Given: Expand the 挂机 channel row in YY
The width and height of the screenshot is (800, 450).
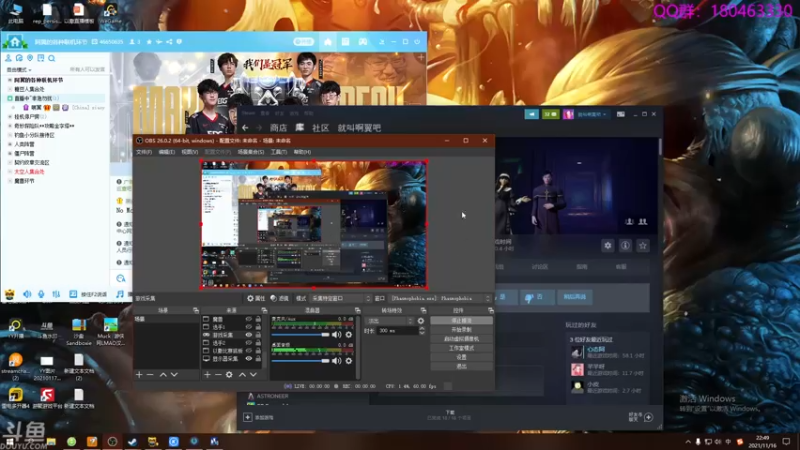Looking at the screenshot, I should tap(10, 117).
